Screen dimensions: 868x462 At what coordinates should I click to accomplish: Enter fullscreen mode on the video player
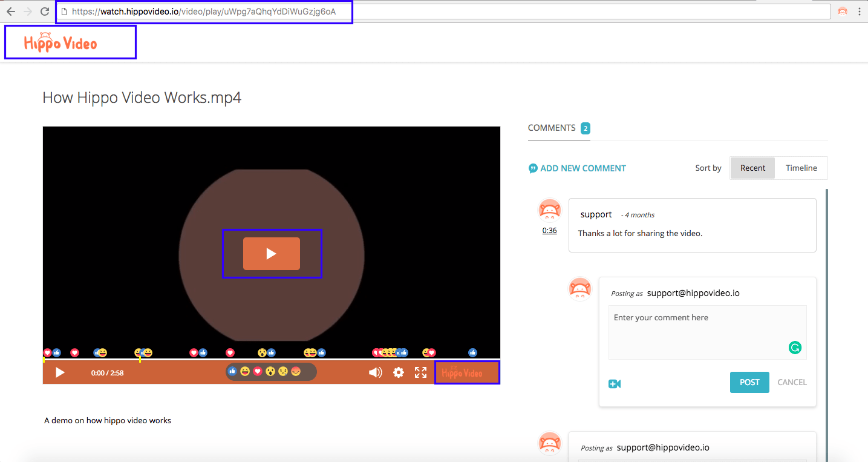tap(420, 372)
